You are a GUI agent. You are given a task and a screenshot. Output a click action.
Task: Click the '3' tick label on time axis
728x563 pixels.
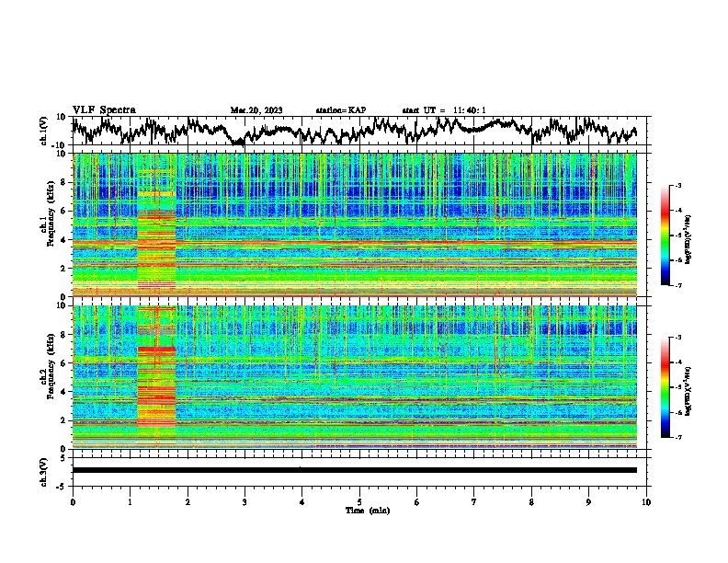pos(245,502)
